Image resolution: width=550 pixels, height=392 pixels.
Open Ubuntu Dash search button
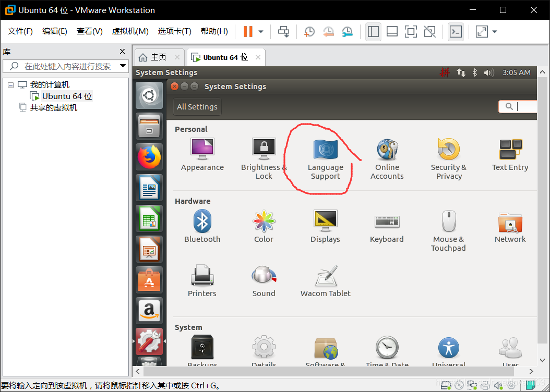[149, 95]
